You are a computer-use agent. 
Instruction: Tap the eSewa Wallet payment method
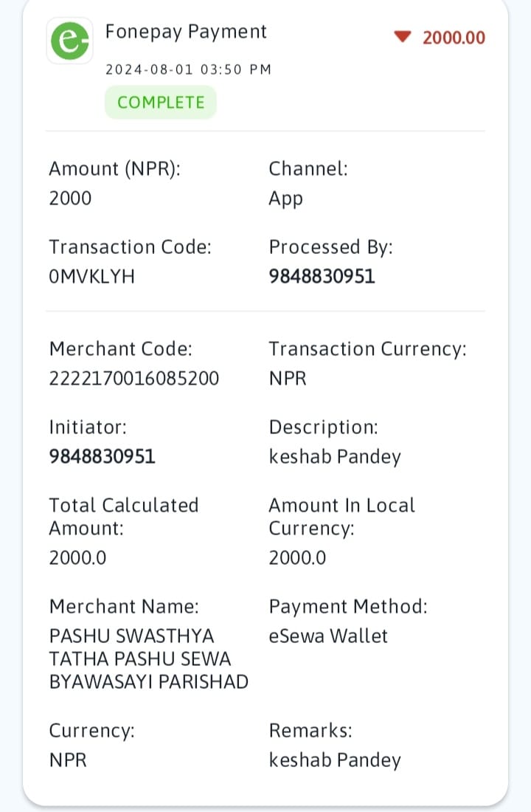click(328, 636)
